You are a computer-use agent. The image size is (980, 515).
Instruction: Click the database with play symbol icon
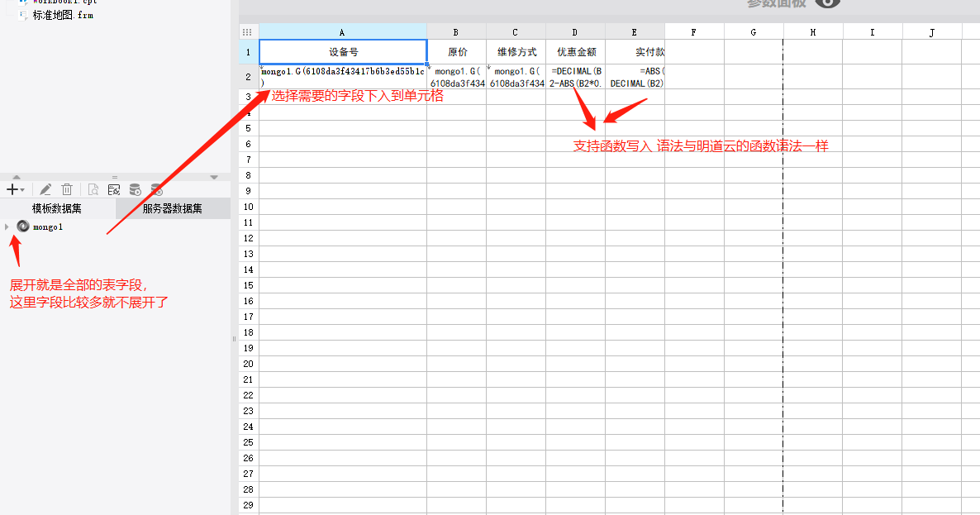coord(135,189)
